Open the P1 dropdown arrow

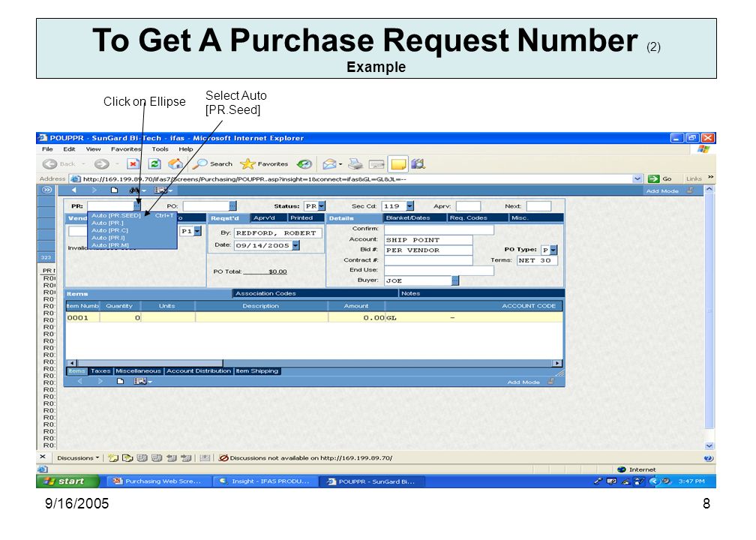click(198, 232)
